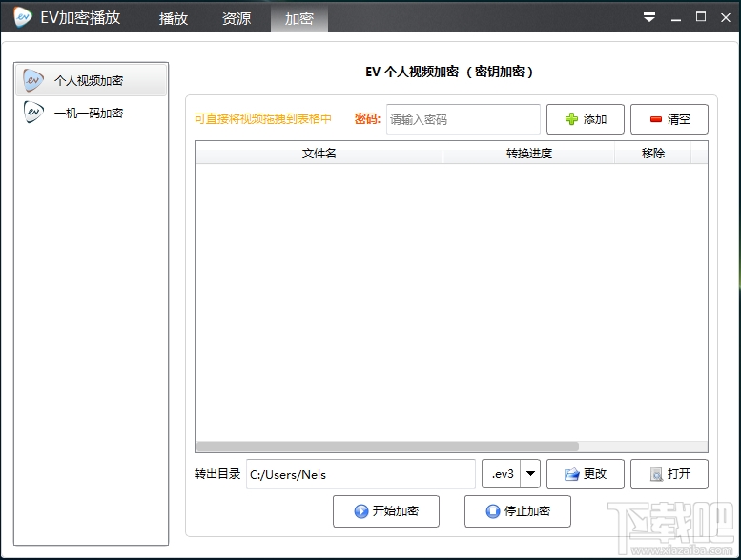Click the 清空 button
Screen dimensions: 741x560
[669, 119]
